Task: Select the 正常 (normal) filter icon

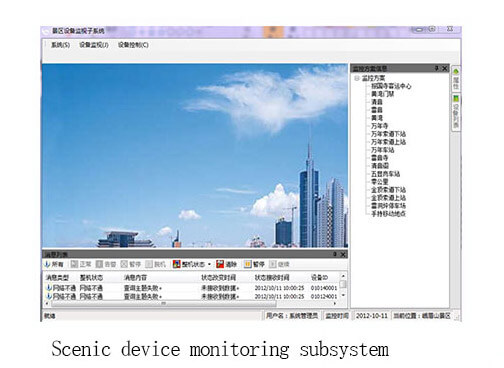Action: (74, 264)
